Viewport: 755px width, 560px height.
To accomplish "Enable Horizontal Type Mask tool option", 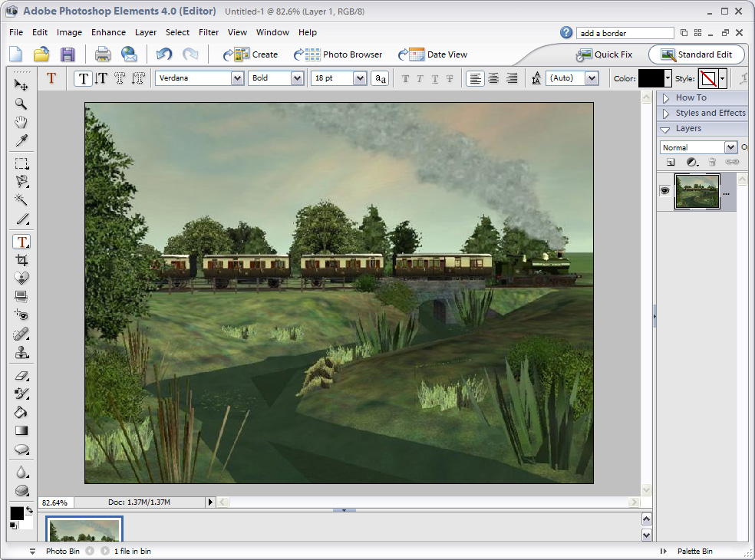I will 120,78.
